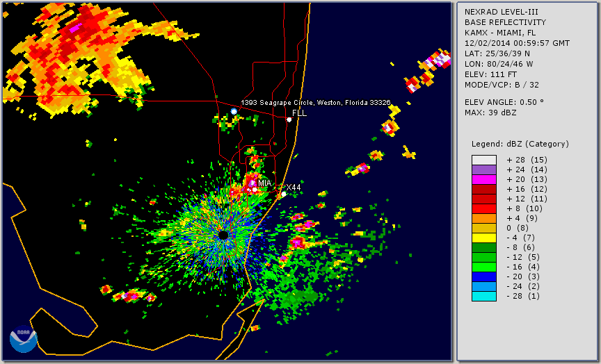Viewport: 601px width, 364px height.
Task: Click the 'ELEV: 111 FT' text
Action: (490, 74)
